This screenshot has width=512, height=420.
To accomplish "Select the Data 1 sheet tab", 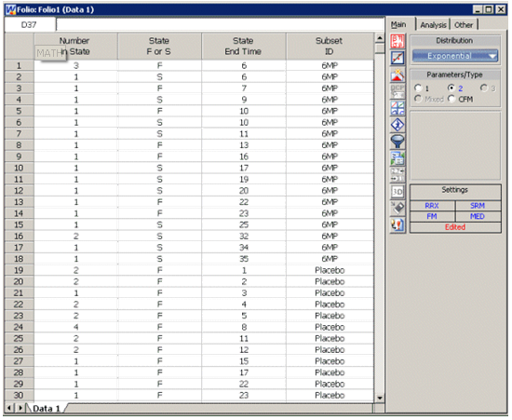I will click(x=47, y=409).
